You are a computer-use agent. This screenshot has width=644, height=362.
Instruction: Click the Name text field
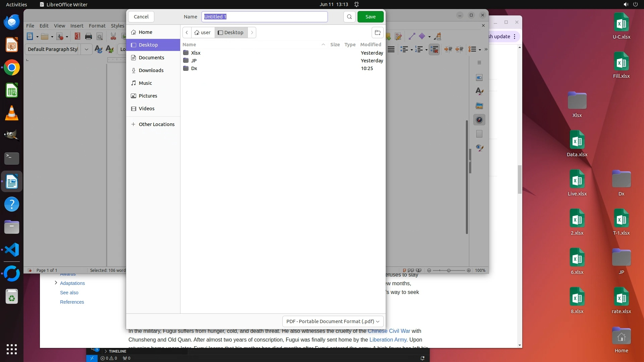(x=264, y=17)
